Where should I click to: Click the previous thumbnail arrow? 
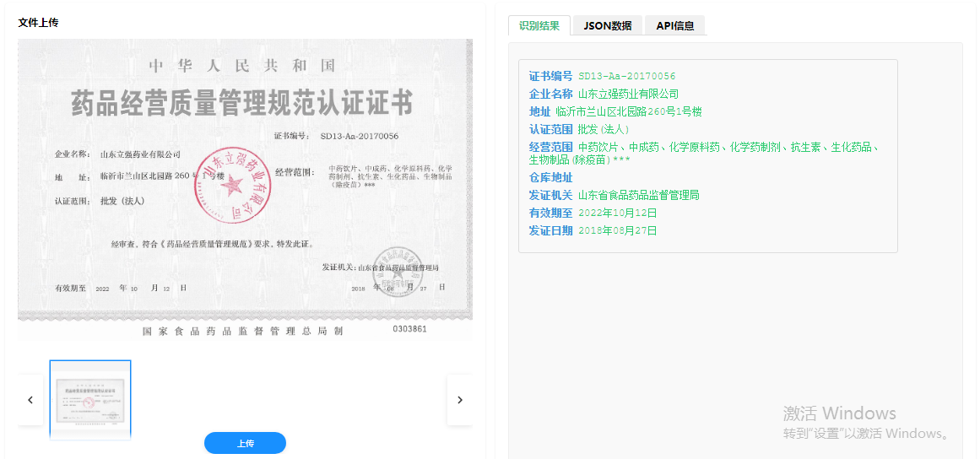pyautogui.click(x=30, y=400)
